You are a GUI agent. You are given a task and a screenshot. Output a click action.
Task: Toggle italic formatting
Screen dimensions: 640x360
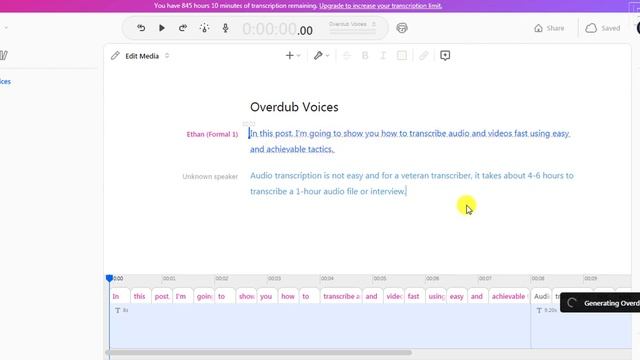point(383,56)
